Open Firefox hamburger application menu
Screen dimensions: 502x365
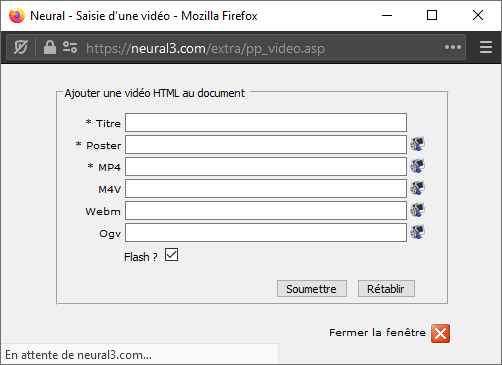(x=486, y=47)
